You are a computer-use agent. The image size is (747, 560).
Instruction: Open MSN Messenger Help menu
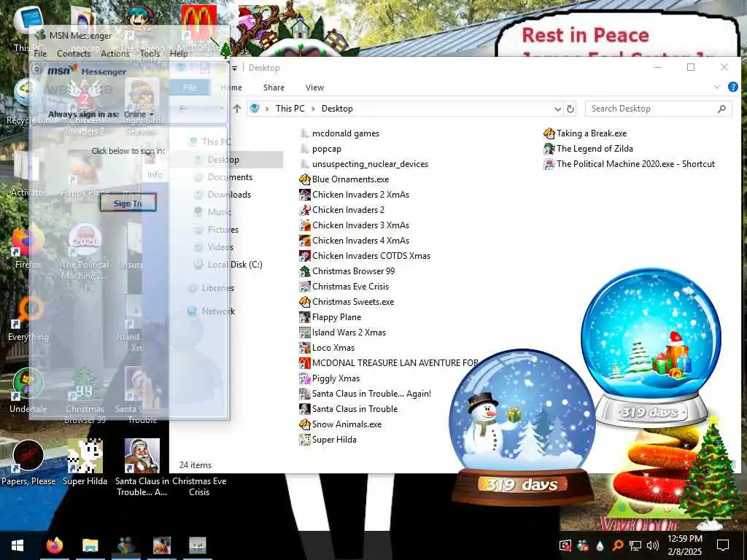pyautogui.click(x=179, y=54)
